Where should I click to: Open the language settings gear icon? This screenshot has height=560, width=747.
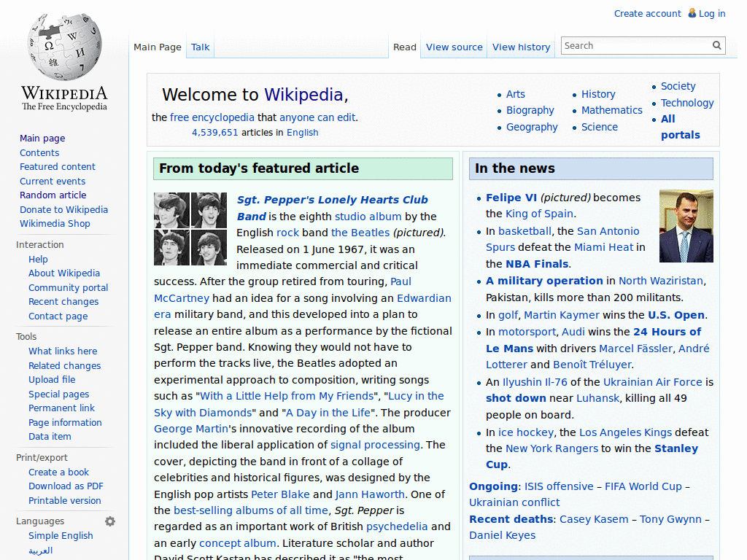(x=110, y=521)
